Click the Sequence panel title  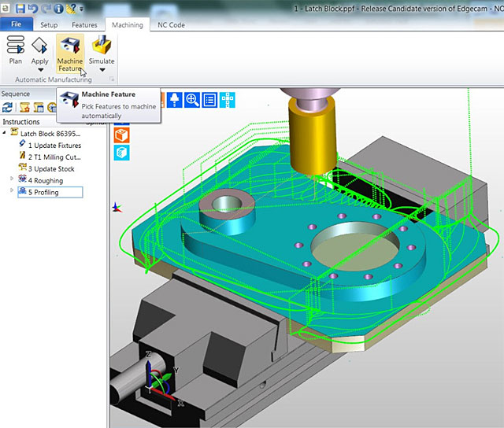[x=16, y=94]
